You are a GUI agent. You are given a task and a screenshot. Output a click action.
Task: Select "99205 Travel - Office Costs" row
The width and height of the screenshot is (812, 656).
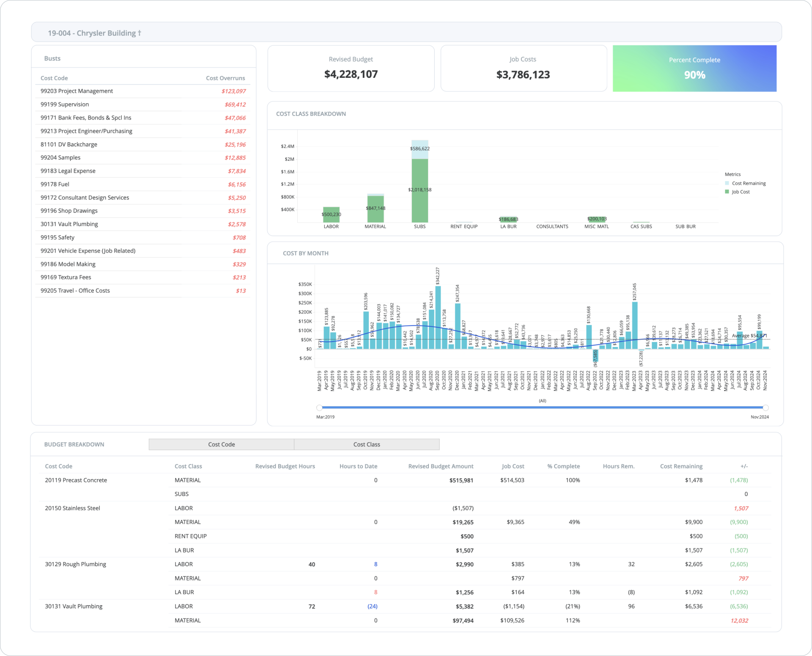pyautogui.click(x=143, y=291)
